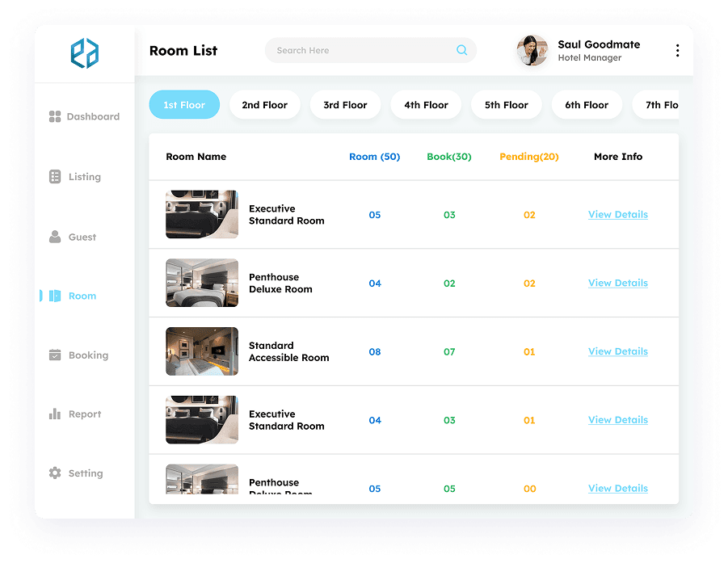Open the Setting gear icon

(x=53, y=473)
